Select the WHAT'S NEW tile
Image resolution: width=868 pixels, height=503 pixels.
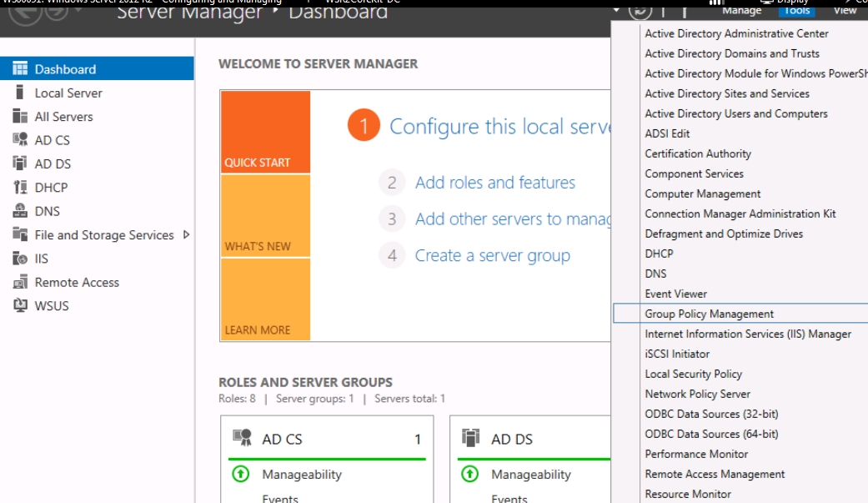(x=265, y=215)
